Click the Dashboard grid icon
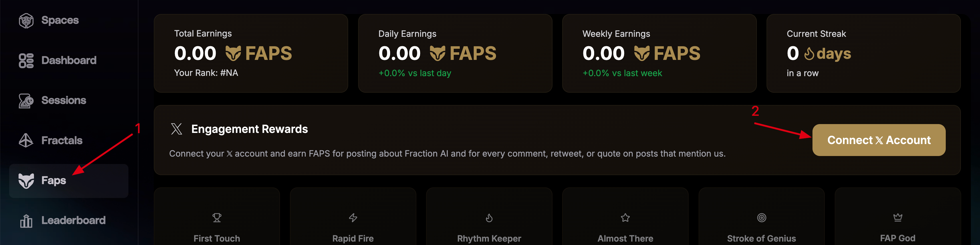This screenshot has height=245, width=980. click(26, 60)
